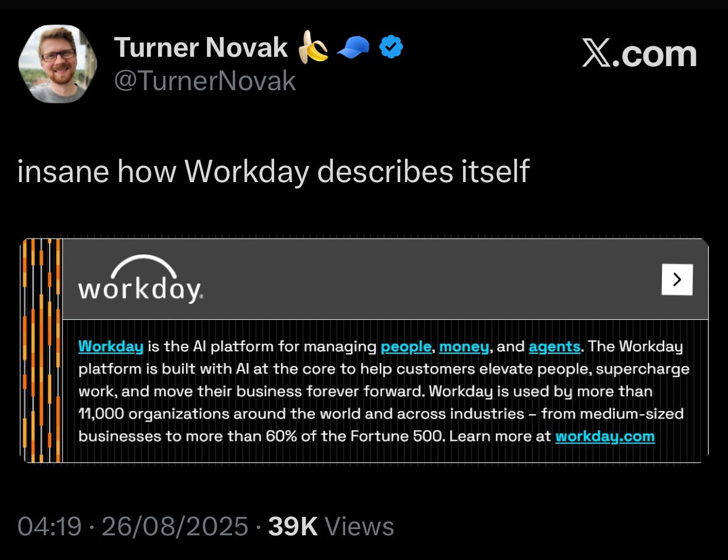This screenshot has height=560, width=728.
Task: Click the 26/08/2025 post date
Action: click(x=174, y=527)
